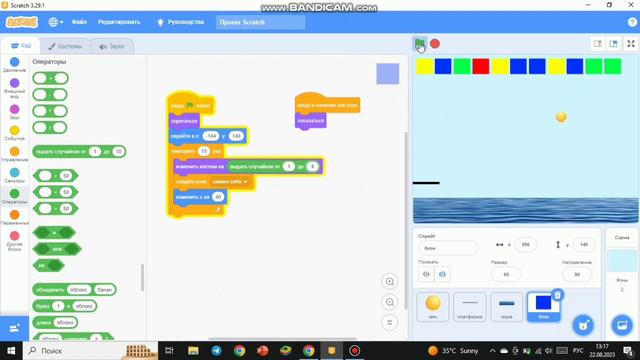Click the Направление direction field

click(x=576, y=274)
